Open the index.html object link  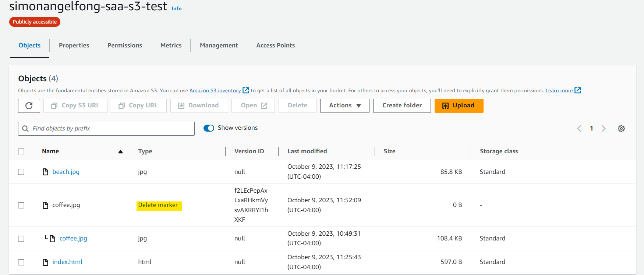pos(67,262)
